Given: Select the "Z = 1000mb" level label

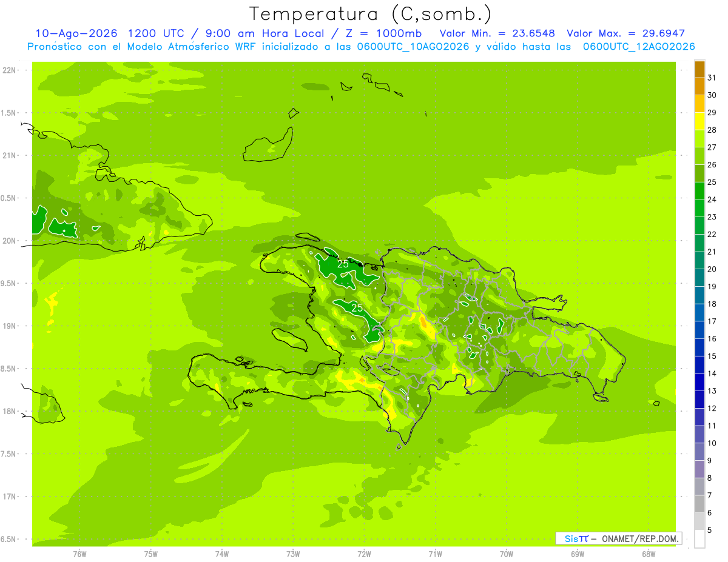Looking at the screenshot, I should click(383, 33).
